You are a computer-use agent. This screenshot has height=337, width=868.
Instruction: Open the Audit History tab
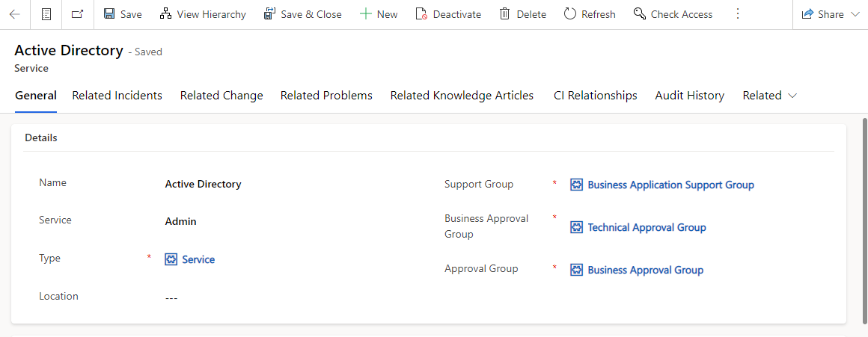coord(690,96)
